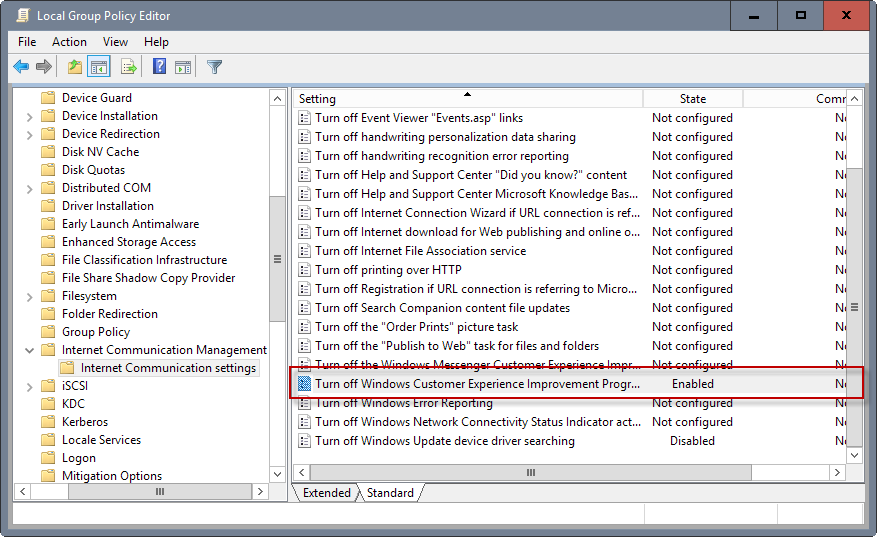
Task: Click the Up one level folder icon
Action: click(74, 67)
